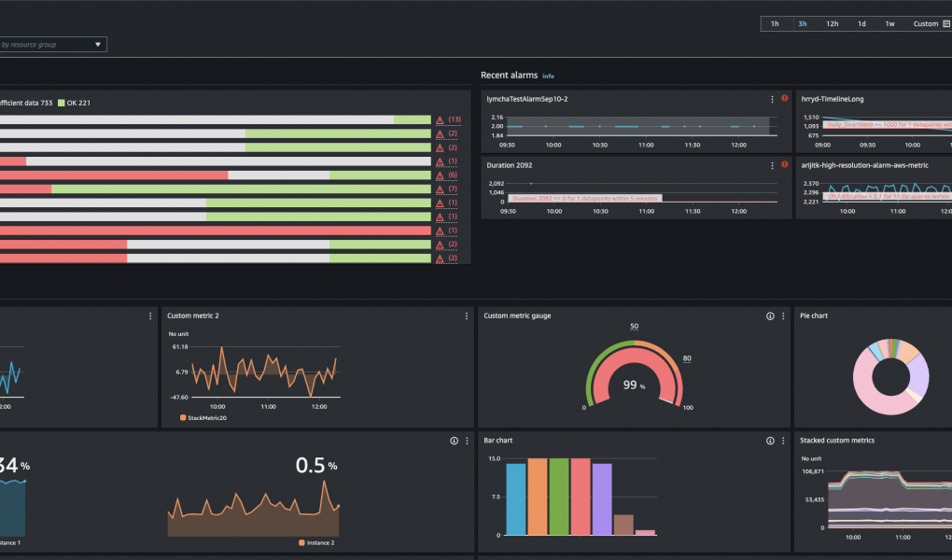952x560 pixels.
Task: Show info icon on Bar chart widget
Action: point(770,441)
